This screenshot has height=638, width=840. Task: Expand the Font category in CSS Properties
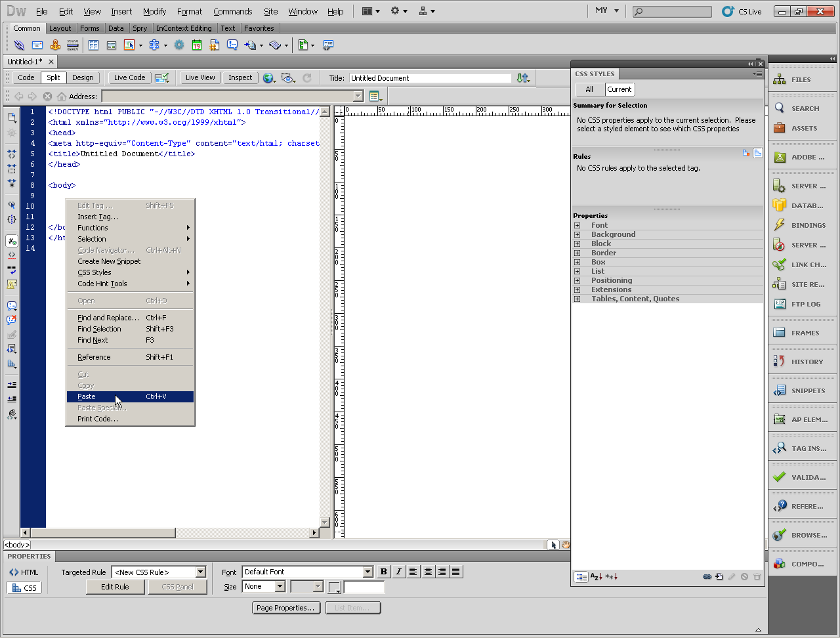click(x=577, y=225)
